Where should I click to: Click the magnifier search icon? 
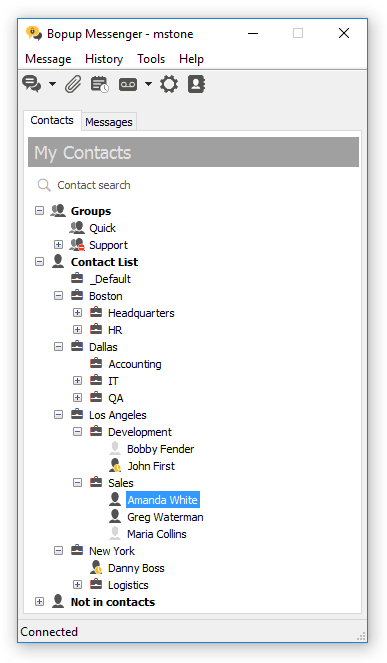point(44,185)
